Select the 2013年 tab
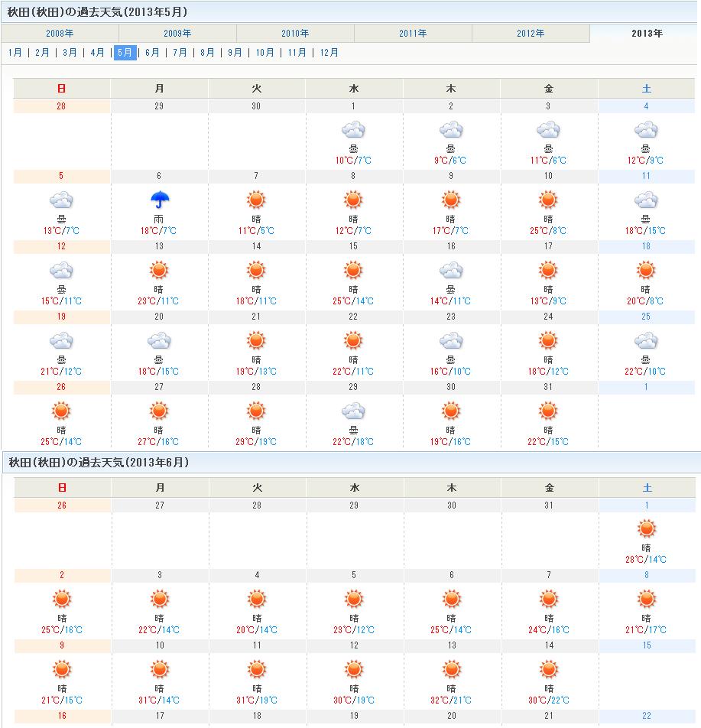This screenshot has height=728, width=701. (647, 34)
